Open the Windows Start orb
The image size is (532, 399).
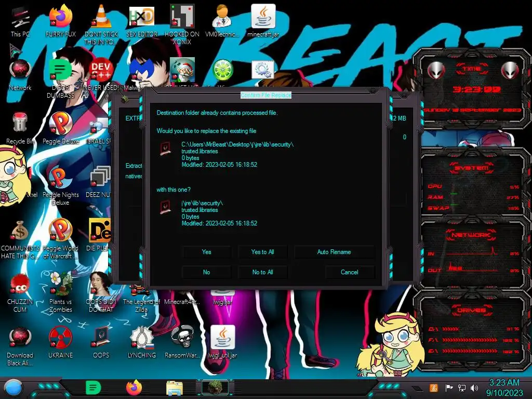point(13,388)
